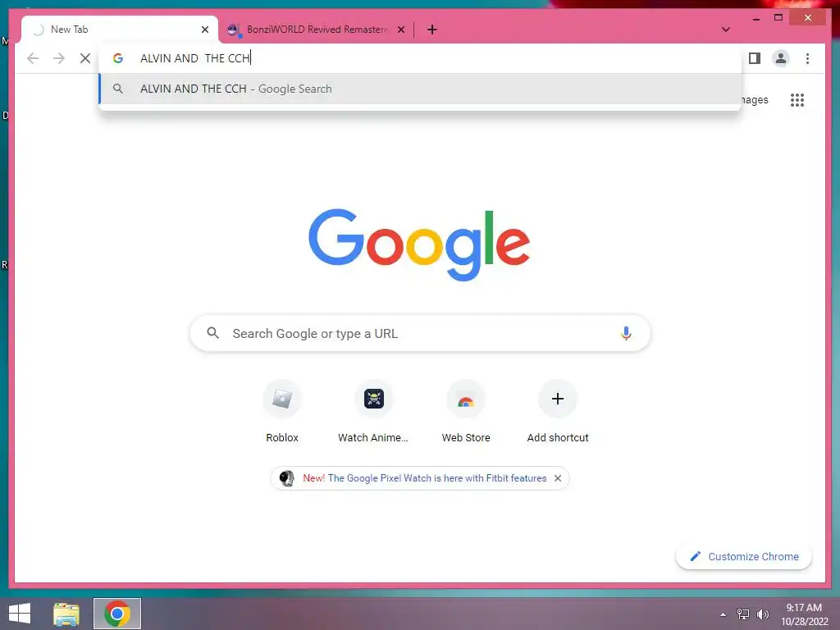
Task: Add a new shortcut tile
Action: 558,412
